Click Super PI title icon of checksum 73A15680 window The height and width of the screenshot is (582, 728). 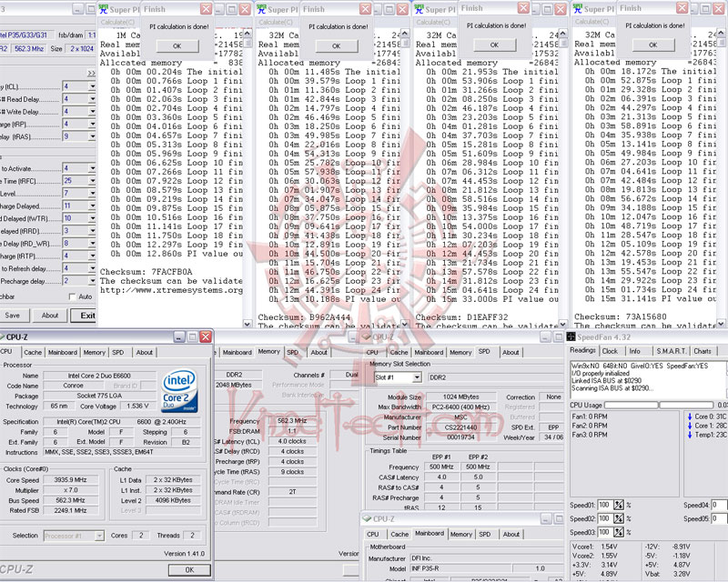[578, 8]
